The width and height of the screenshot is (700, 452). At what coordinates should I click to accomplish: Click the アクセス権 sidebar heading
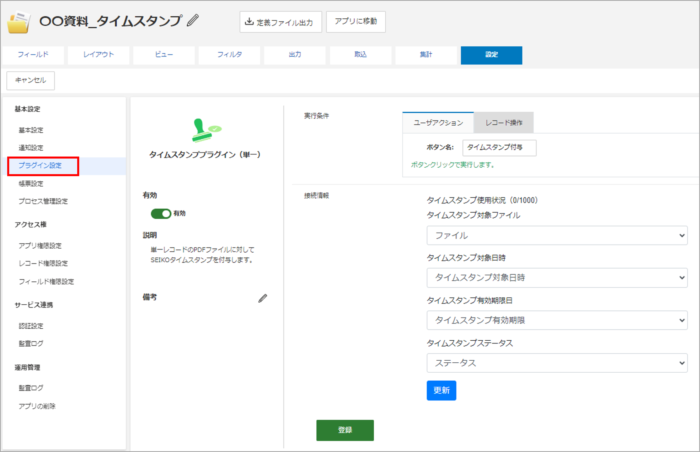coord(30,225)
